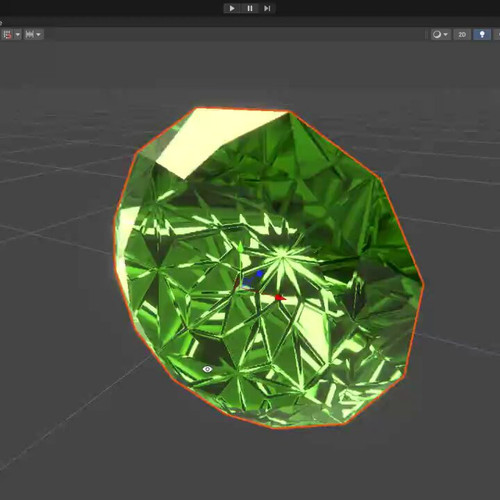Open the draw mode sphere dropdown
Screen dimensions: 500x500
click(440, 34)
